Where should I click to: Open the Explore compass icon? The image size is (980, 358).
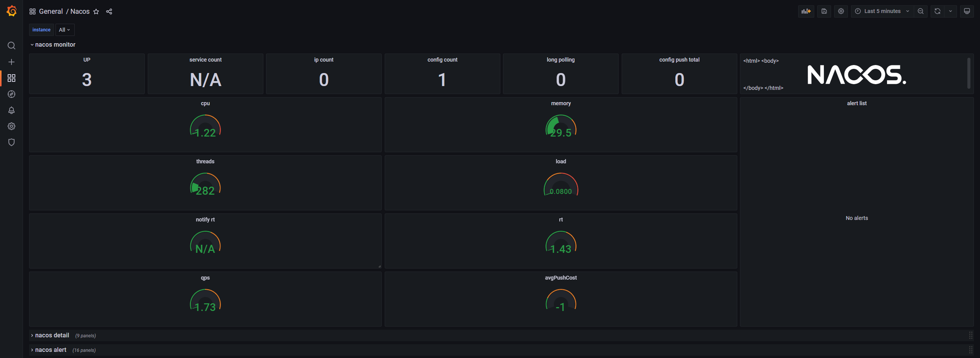pos(11,94)
